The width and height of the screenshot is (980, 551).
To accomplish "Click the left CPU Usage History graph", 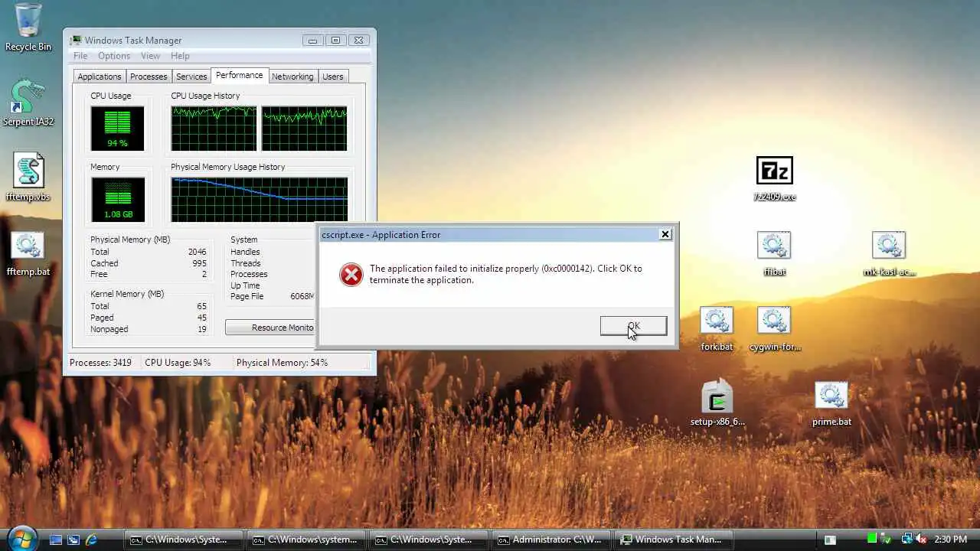I will (214, 129).
